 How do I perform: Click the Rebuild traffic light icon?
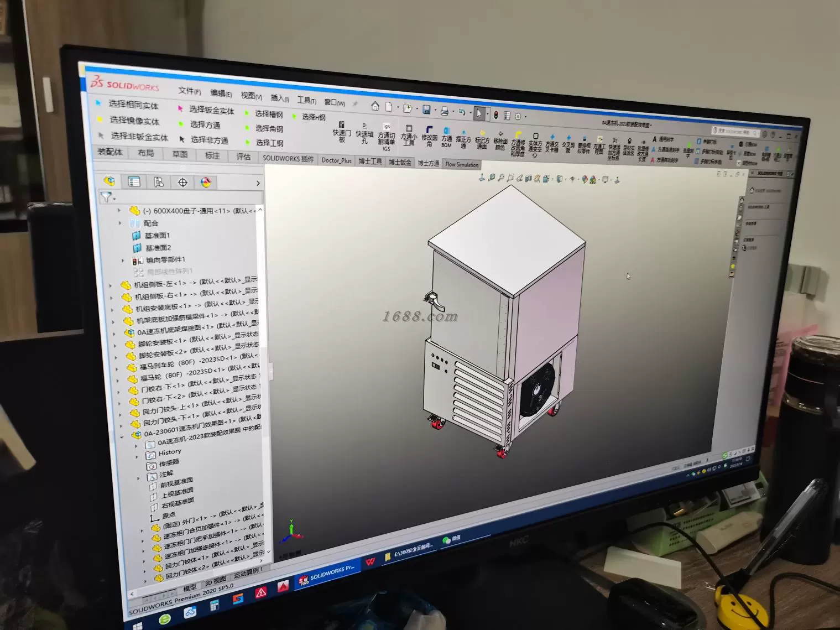point(496,114)
